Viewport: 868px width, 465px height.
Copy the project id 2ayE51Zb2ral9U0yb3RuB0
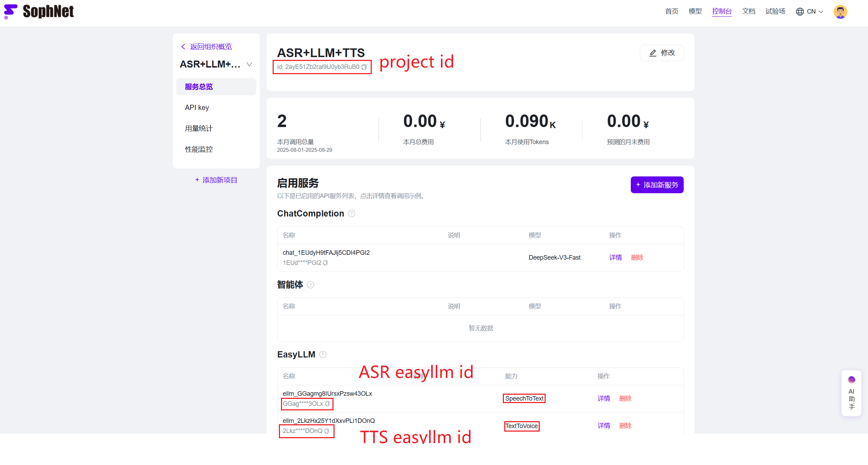coord(364,67)
